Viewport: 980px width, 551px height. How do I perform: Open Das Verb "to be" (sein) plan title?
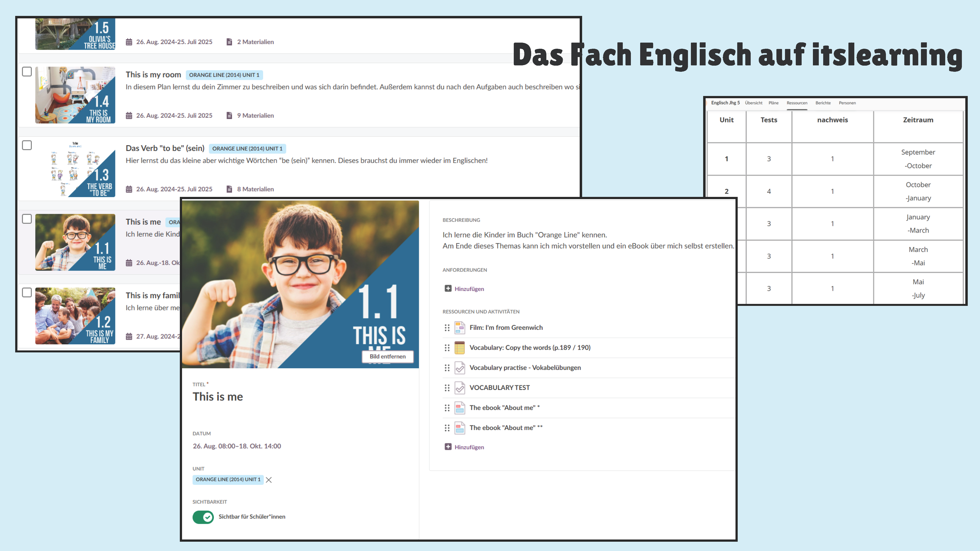(x=165, y=148)
